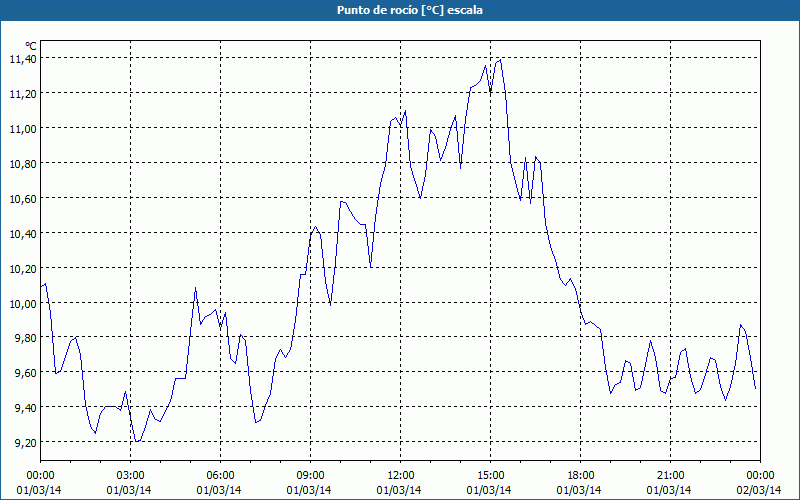Click the curve's lowest dip just after 03:00
The image size is (800, 500).
pos(137,441)
